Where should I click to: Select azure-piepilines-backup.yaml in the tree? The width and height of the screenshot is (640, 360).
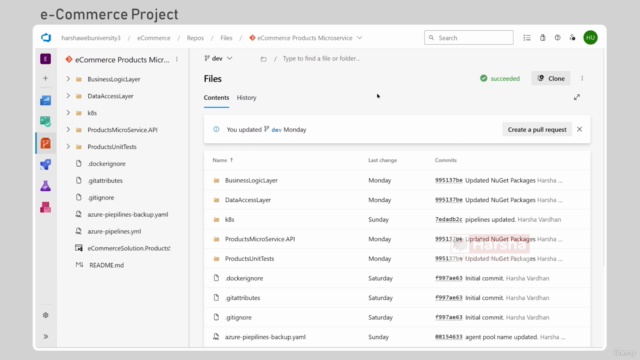point(128,214)
